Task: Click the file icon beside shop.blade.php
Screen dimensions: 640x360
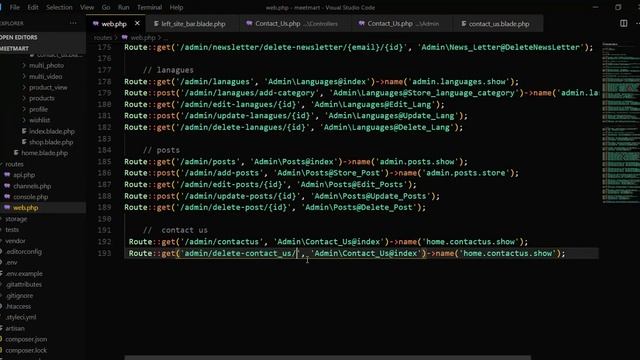Action: tap(24, 142)
